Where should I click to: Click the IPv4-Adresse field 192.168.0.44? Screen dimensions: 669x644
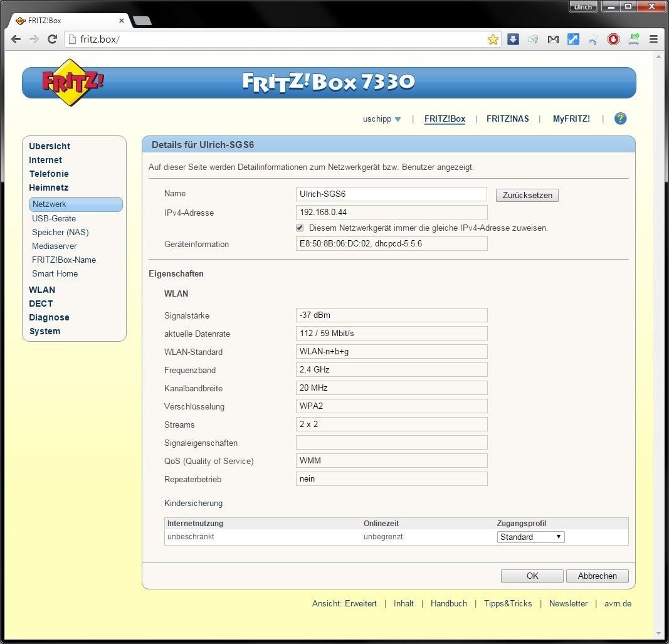(391, 212)
